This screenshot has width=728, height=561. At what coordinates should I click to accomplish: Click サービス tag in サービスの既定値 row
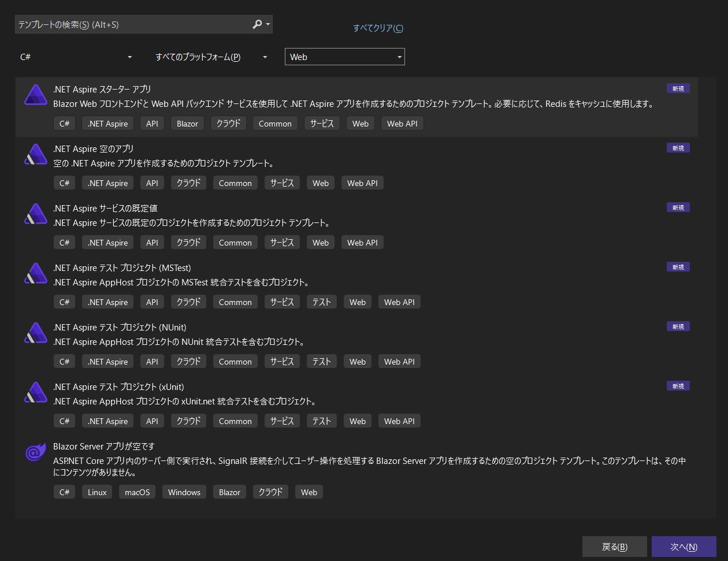pyautogui.click(x=282, y=243)
